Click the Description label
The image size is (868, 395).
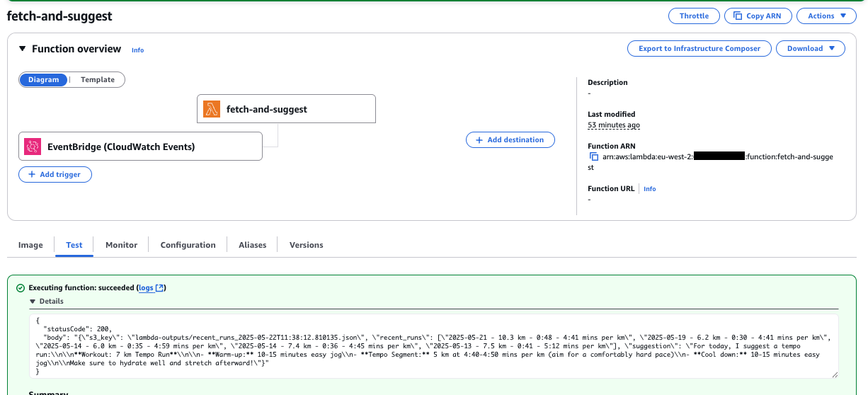607,82
